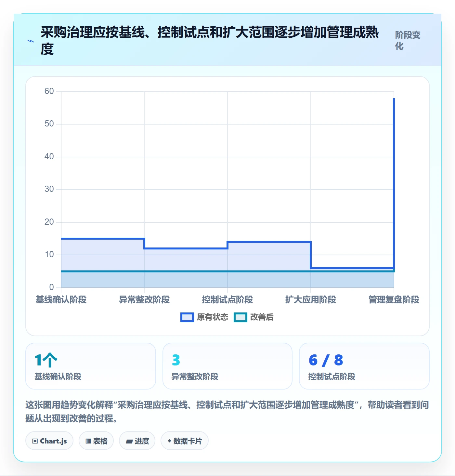The width and height of the screenshot is (455, 476).
Task: Select the 数据卡片 tag chip
Action: [185, 441]
